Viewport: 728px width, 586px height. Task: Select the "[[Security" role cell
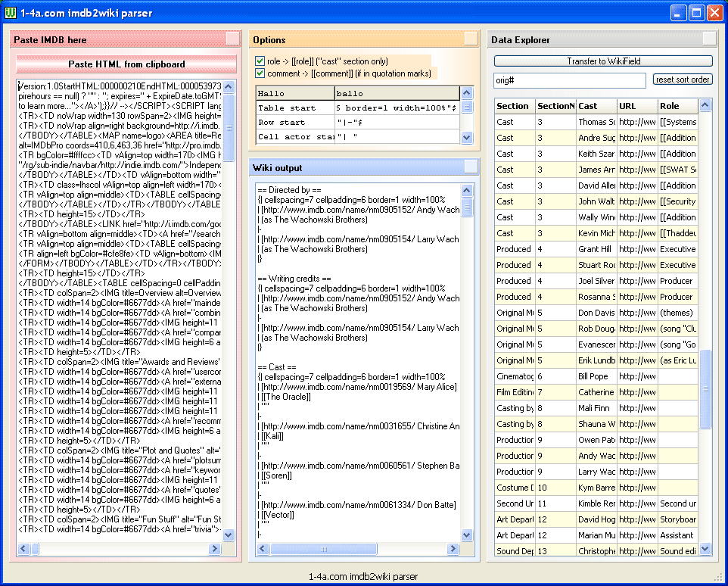[678, 201]
